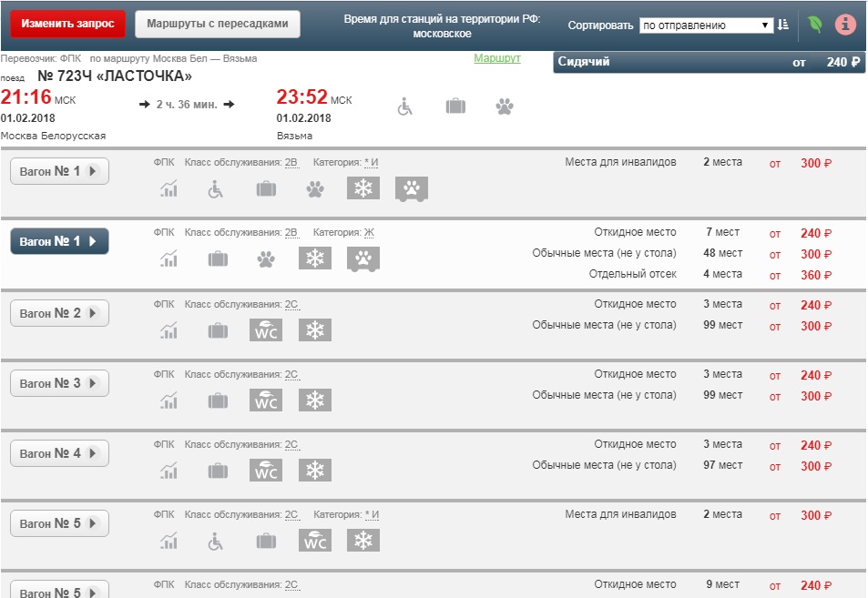The height and width of the screenshot is (598, 868).
Task: Open the green Маршрут link
Action: tap(496, 58)
